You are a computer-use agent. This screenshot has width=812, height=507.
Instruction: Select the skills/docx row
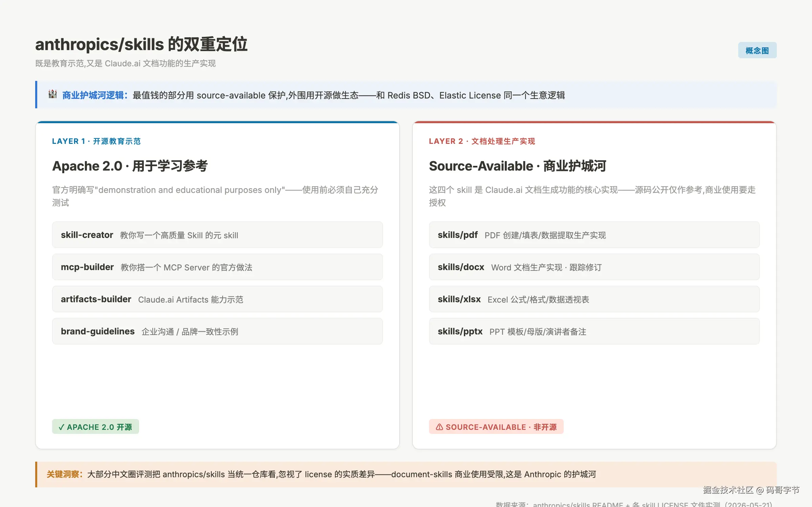[594, 267]
